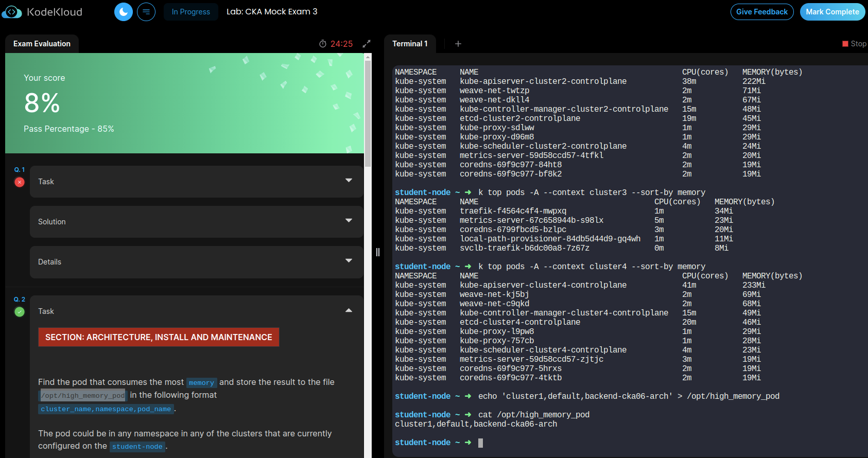Expand the Details section
868x458 pixels.
[349, 261]
